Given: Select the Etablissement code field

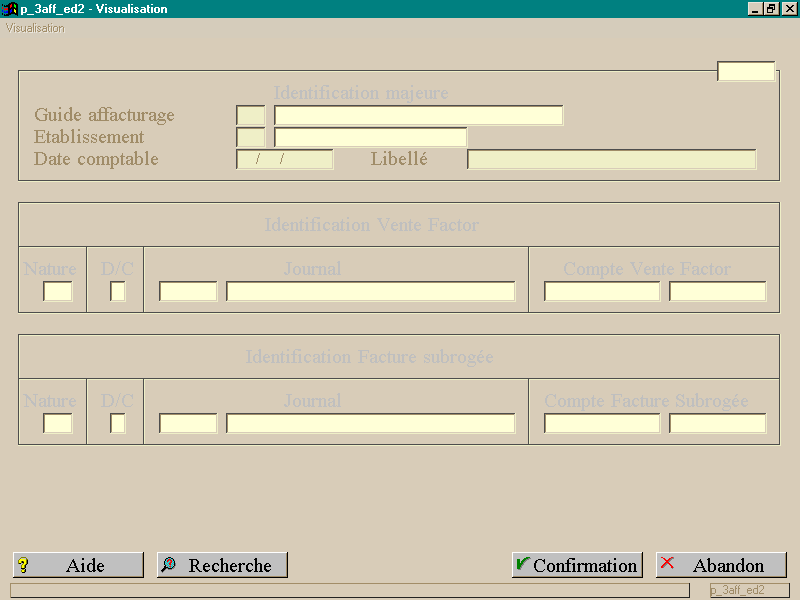Looking at the screenshot, I should point(251,137).
